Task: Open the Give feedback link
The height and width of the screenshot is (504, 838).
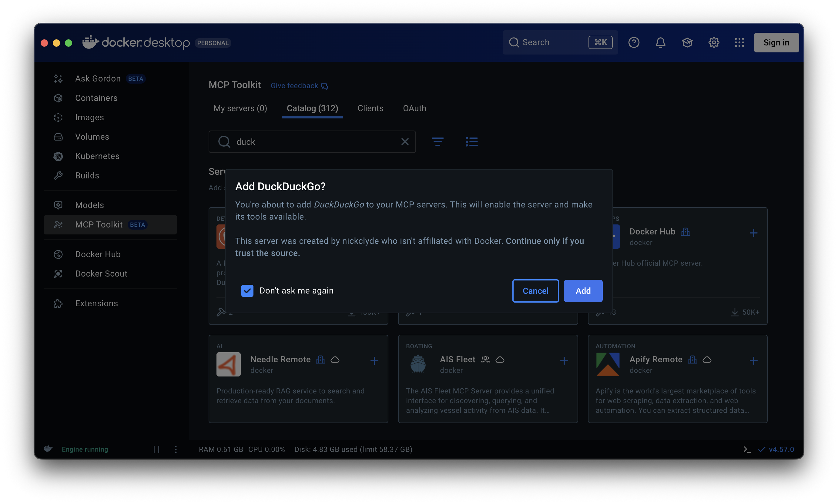Action: tap(294, 86)
